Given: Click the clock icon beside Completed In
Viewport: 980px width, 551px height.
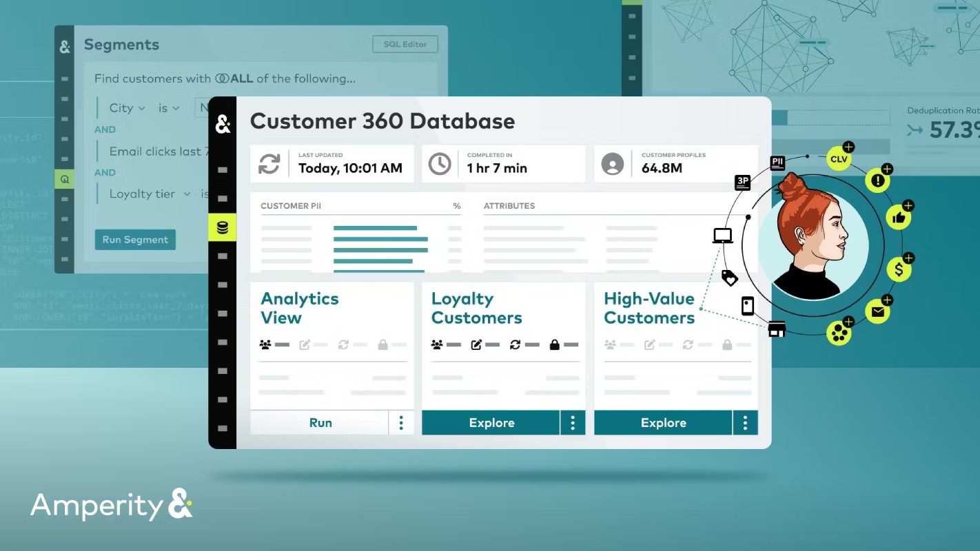Looking at the screenshot, I should point(440,164).
